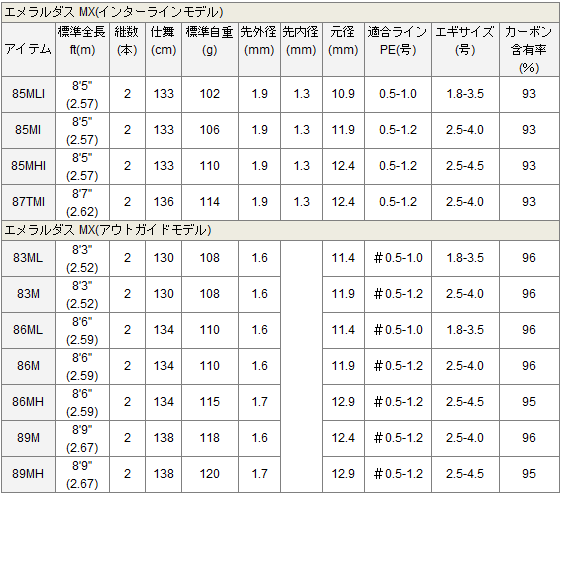Select the 87TMI row label
Viewport: 561px width, 564px height.
tap(28, 202)
